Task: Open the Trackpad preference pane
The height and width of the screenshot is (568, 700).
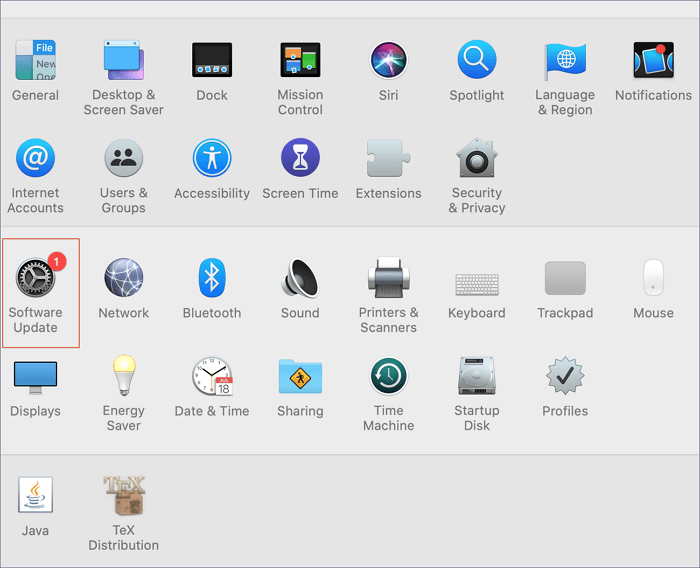Action: click(565, 278)
